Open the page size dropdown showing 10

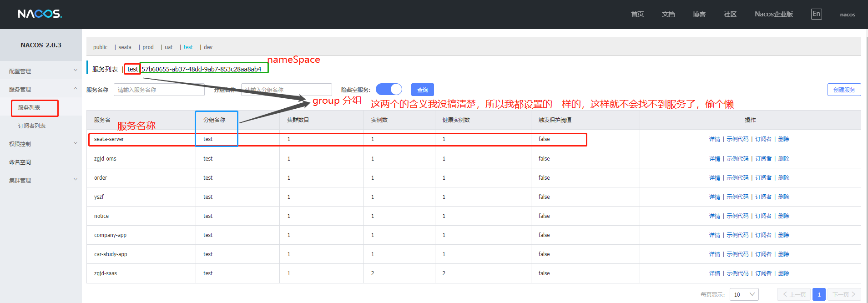[744, 294]
